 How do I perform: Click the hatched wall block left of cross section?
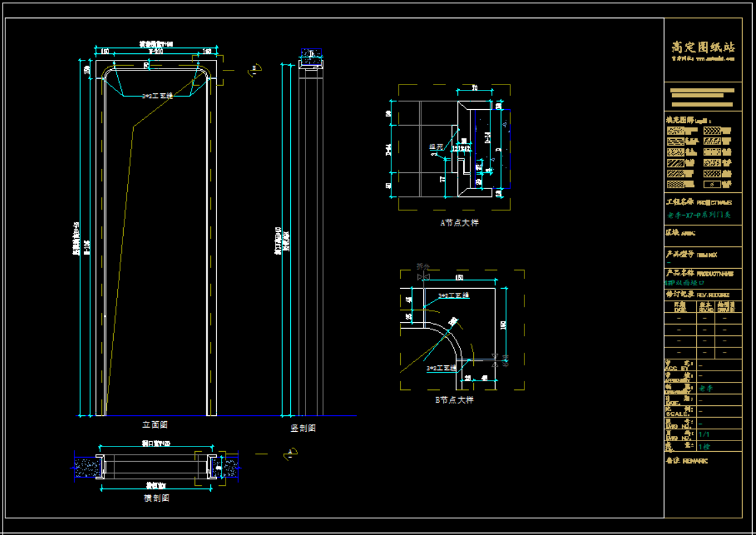click(87, 466)
